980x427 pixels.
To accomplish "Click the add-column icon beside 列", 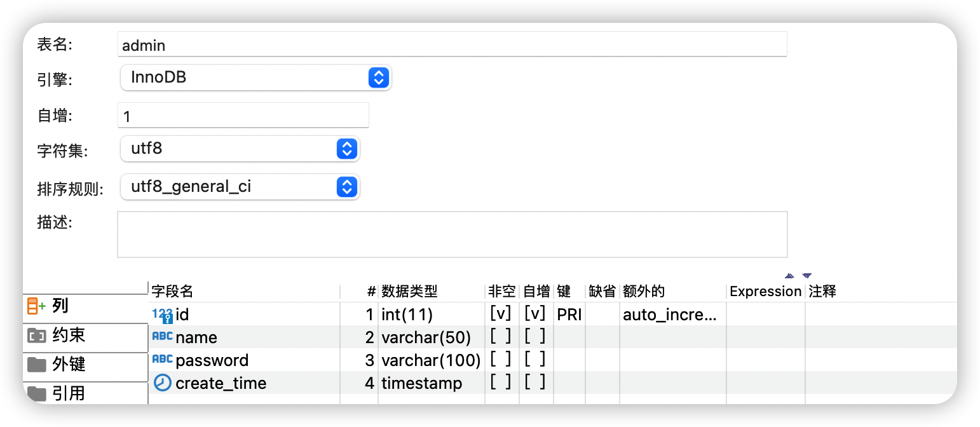I will point(36,306).
